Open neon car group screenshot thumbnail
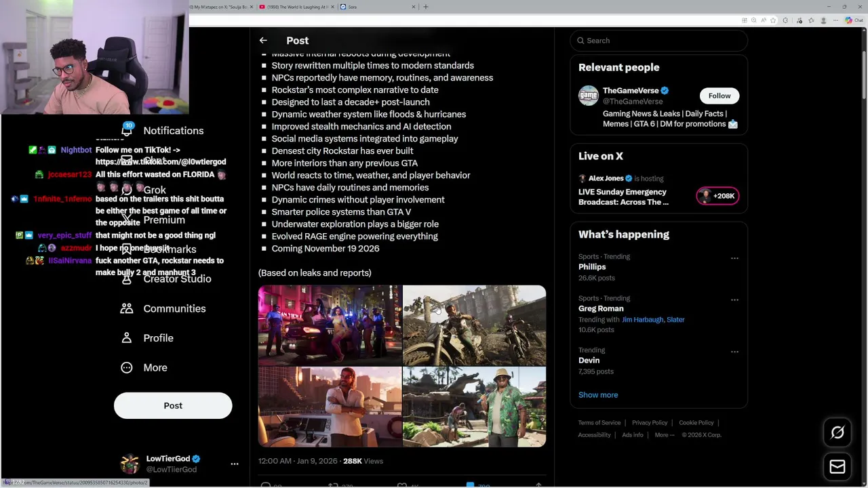Image resolution: width=868 pixels, height=488 pixels. 330,325
